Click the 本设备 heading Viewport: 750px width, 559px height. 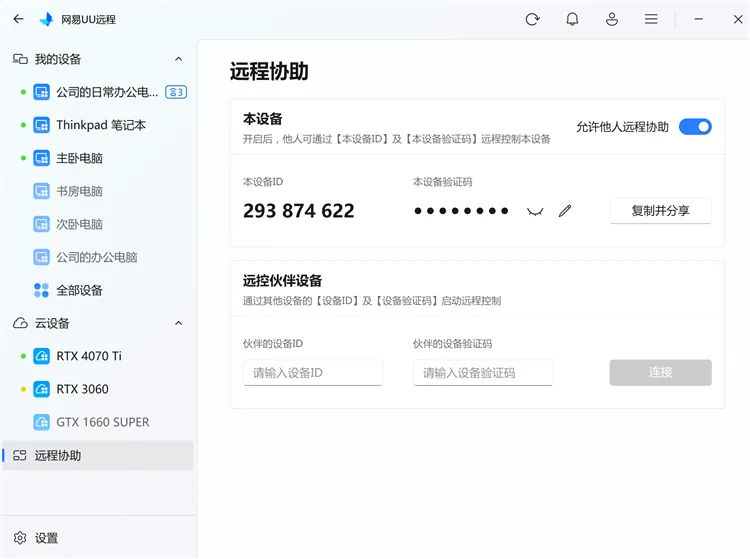pos(263,119)
